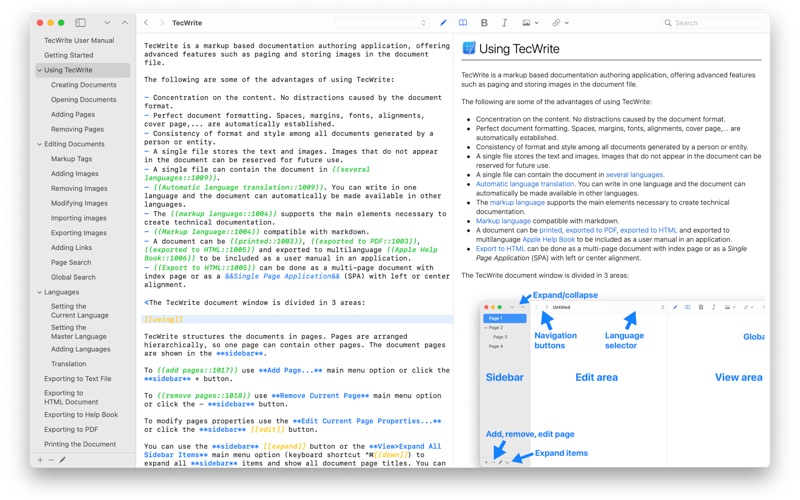Go forward with the navigation button
The width and height of the screenshot is (800, 500).
162,22
